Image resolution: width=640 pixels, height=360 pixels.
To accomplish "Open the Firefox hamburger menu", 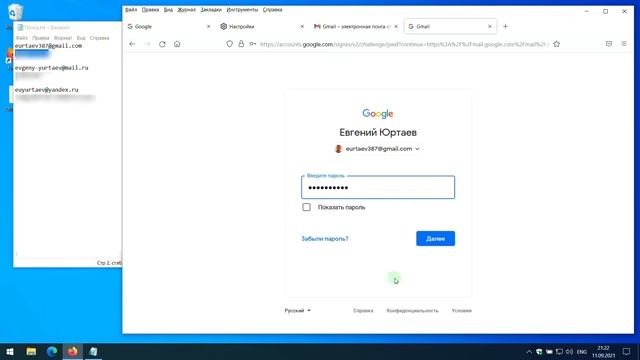I will (x=624, y=44).
